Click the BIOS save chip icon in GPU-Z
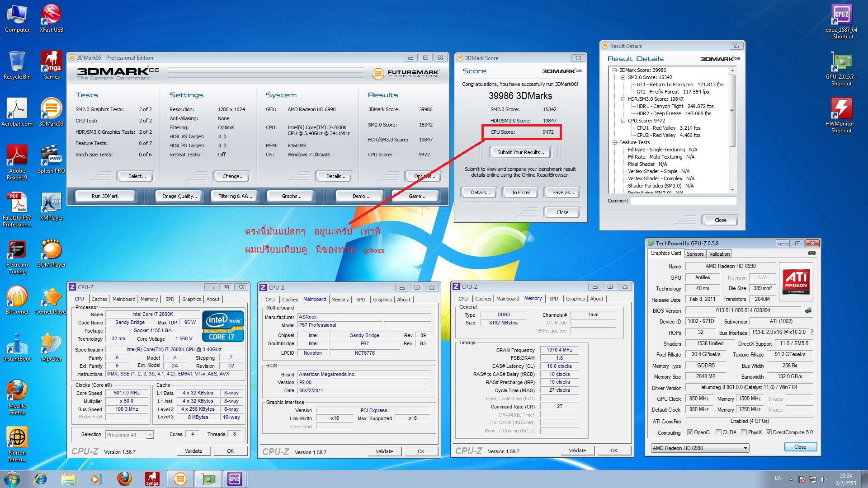This screenshot has height=488, width=868. [808, 310]
